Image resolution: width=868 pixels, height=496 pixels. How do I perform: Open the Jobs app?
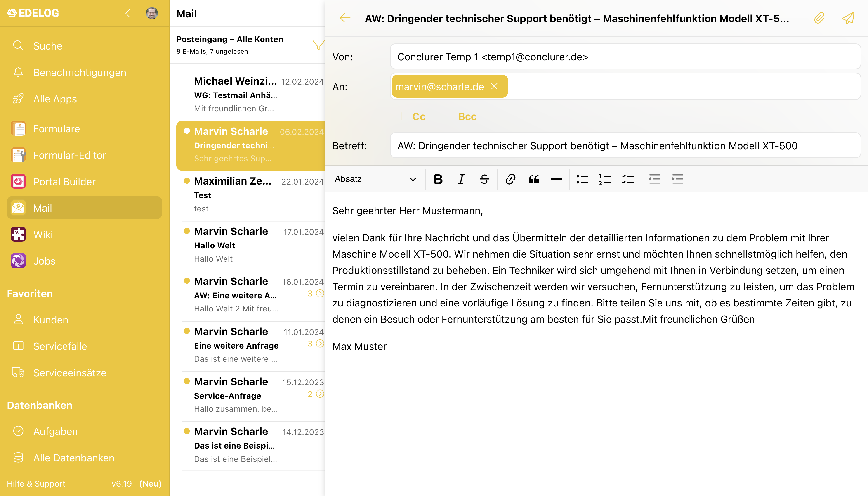tap(84, 261)
